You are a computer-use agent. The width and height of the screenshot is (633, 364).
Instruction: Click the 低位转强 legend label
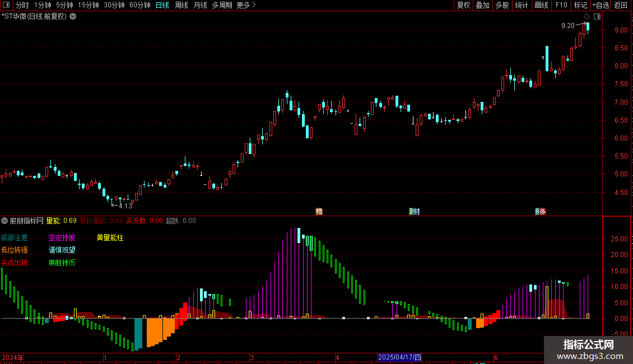pos(15,250)
